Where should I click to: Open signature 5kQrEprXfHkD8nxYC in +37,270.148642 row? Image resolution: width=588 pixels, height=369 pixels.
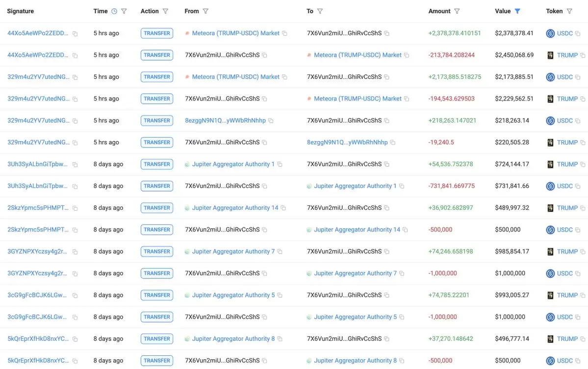(x=38, y=339)
